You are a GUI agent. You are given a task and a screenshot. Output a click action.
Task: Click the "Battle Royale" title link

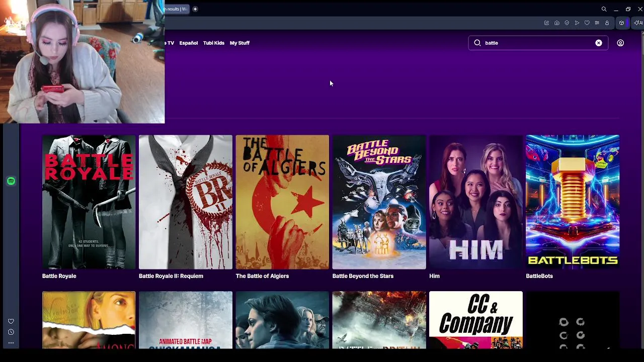point(59,276)
